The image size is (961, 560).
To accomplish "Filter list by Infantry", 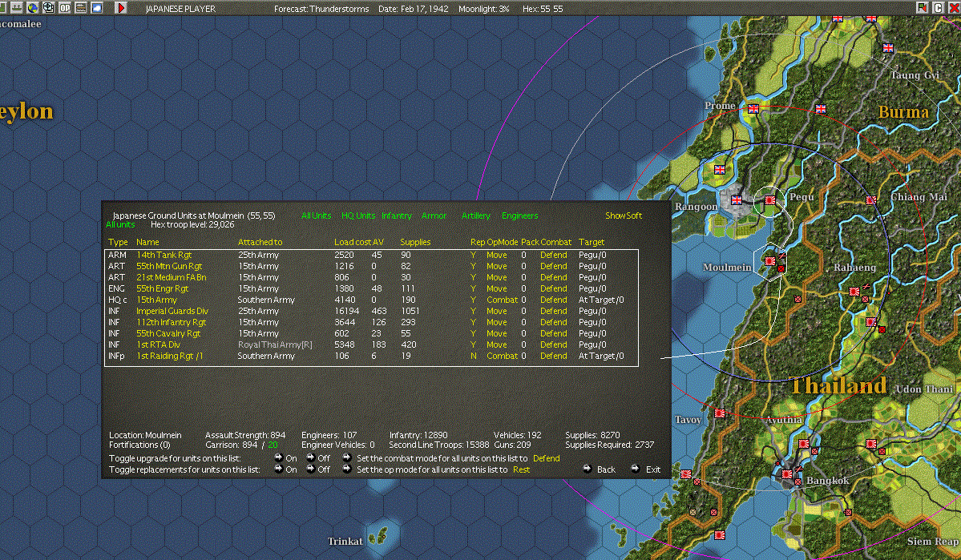I will 397,216.
